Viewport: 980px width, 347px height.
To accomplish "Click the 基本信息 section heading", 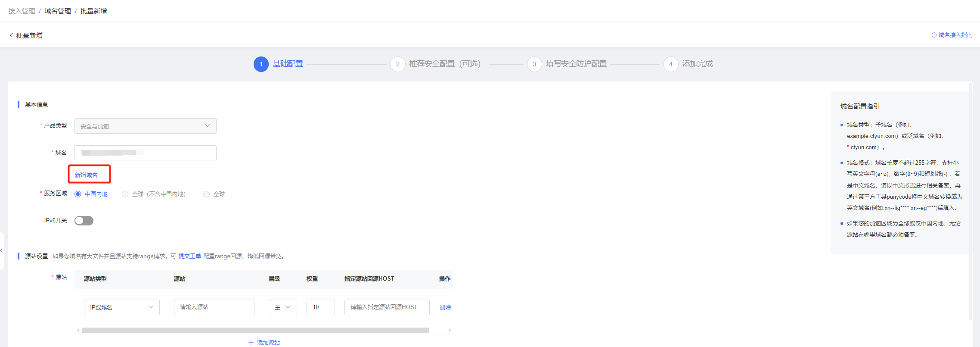I will tap(37, 105).
